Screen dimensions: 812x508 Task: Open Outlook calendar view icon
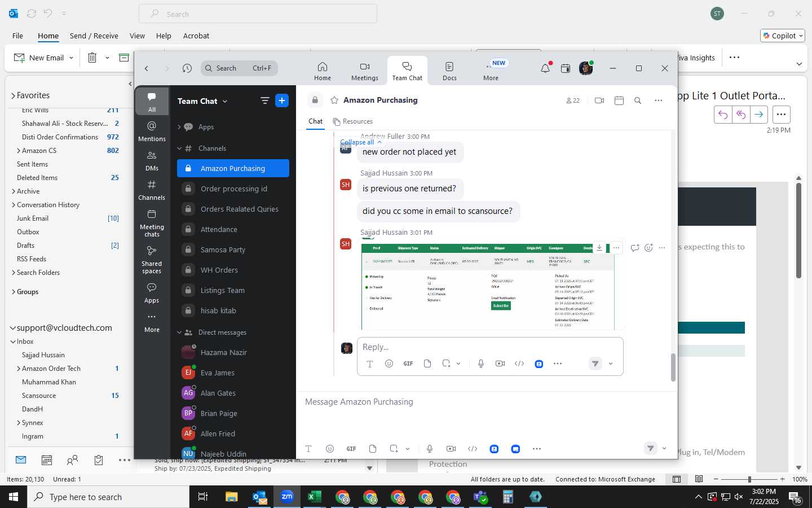(47, 460)
